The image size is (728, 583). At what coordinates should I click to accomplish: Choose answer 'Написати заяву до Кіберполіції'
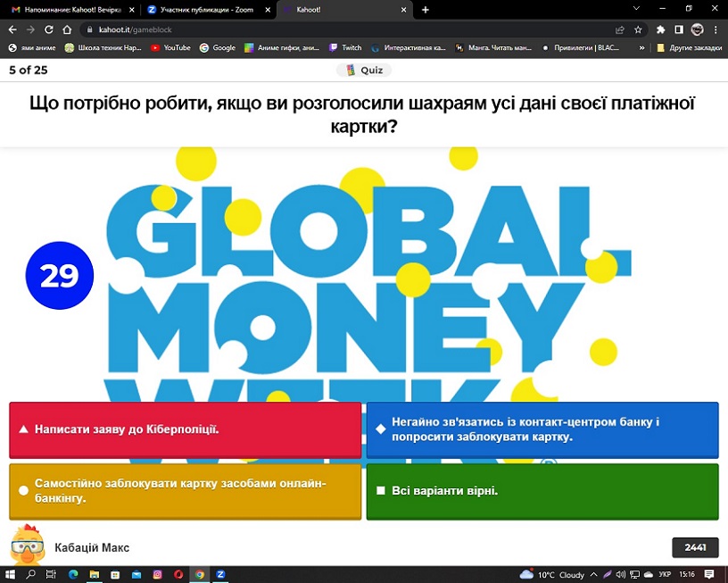click(186, 429)
